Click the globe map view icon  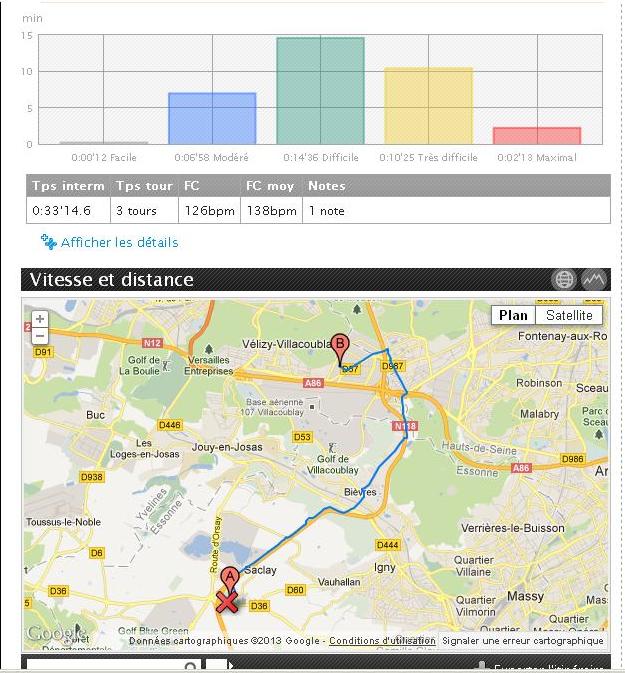click(564, 280)
